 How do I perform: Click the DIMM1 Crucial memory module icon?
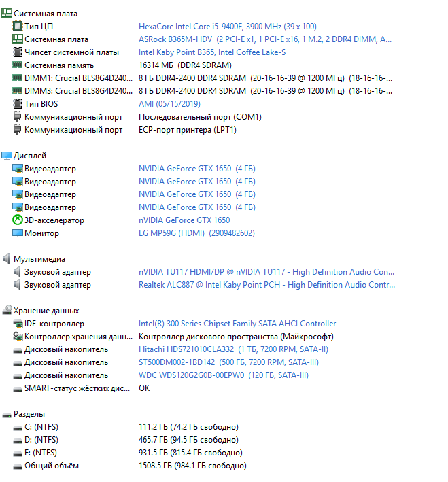18,78
